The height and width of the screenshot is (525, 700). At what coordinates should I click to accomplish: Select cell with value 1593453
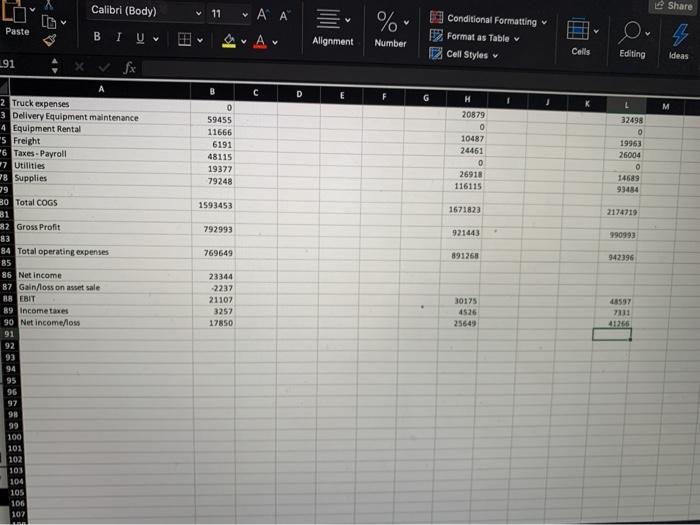213,205
